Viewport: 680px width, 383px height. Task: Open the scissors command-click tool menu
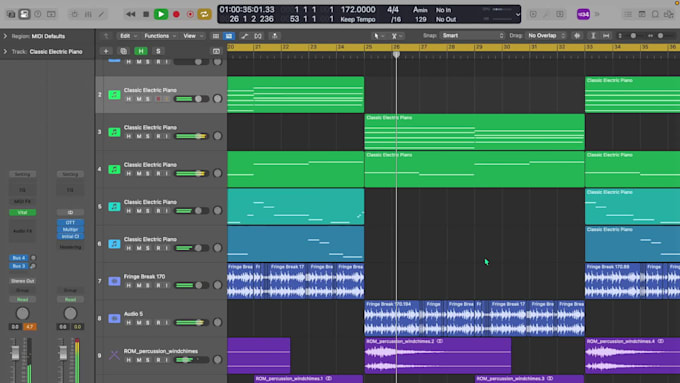pyautogui.click(x=396, y=36)
